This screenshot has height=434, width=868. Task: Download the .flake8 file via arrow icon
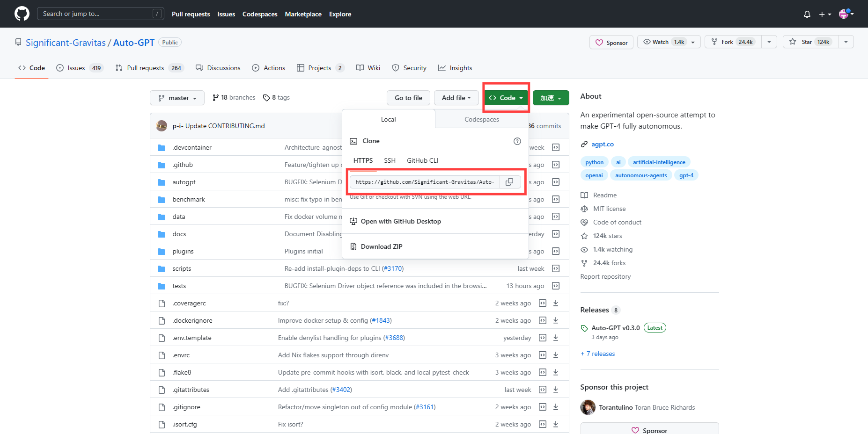pyautogui.click(x=556, y=372)
